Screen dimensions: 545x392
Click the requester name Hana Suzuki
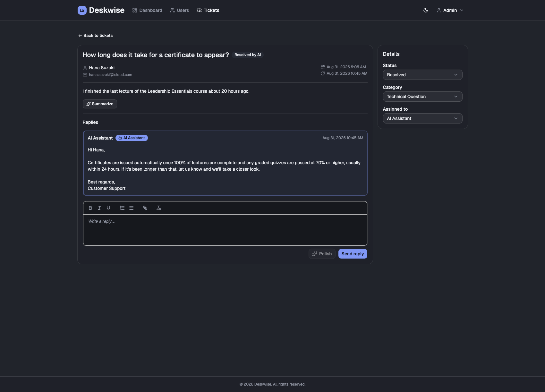tap(102, 68)
